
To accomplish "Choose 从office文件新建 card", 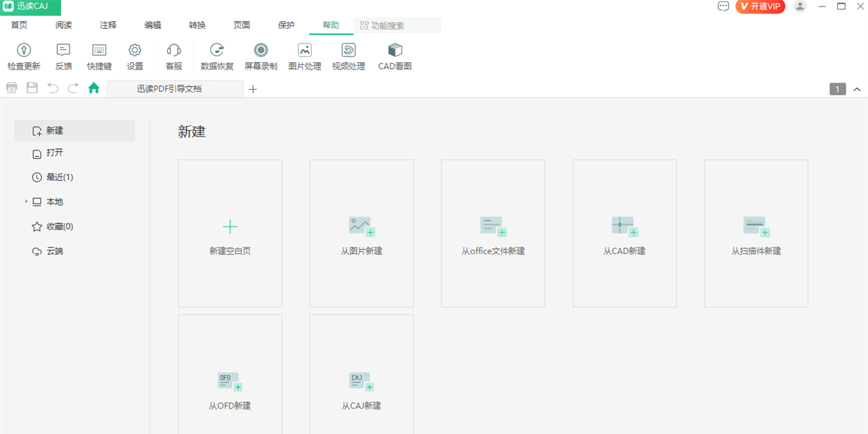I will coord(493,234).
